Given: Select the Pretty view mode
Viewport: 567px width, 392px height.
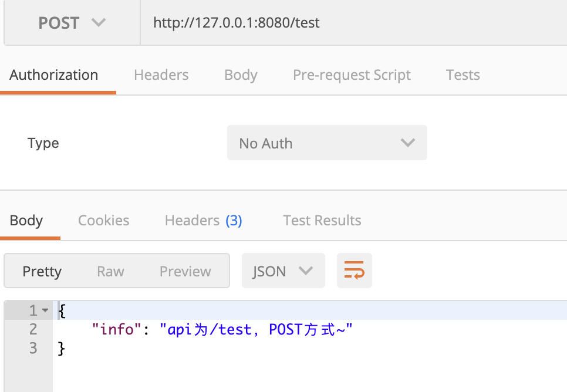Looking at the screenshot, I should click(x=42, y=271).
